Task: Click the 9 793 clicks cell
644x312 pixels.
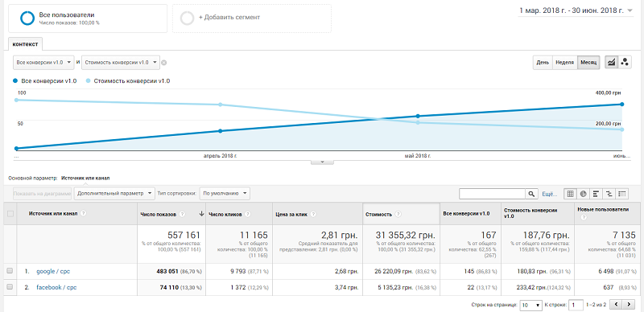Action: (x=239, y=271)
